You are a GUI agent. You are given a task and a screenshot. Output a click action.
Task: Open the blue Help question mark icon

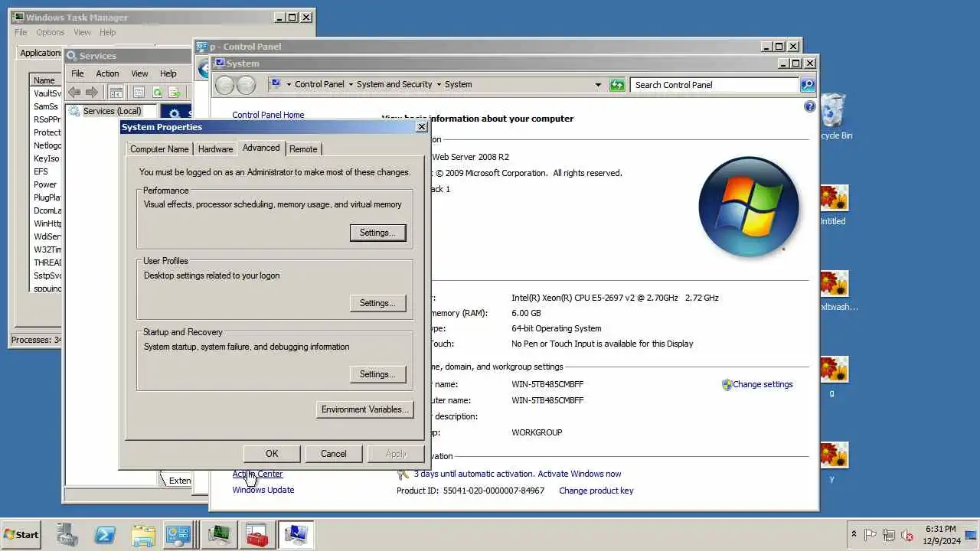[810, 106]
